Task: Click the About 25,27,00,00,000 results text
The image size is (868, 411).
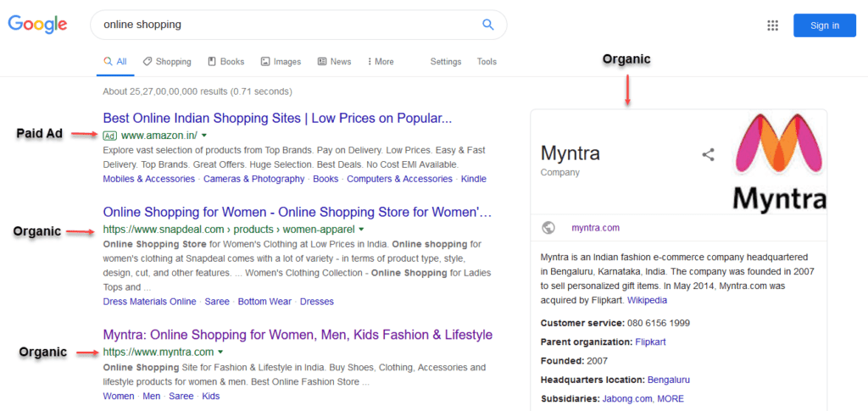Action: [198, 92]
